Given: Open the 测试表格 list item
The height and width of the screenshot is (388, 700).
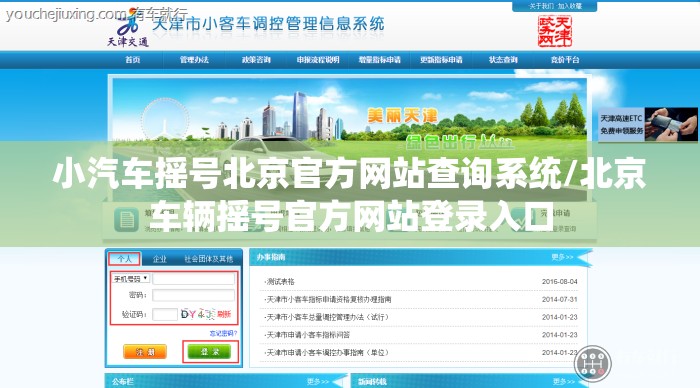Looking at the screenshot, I should pyautogui.click(x=280, y=282).
